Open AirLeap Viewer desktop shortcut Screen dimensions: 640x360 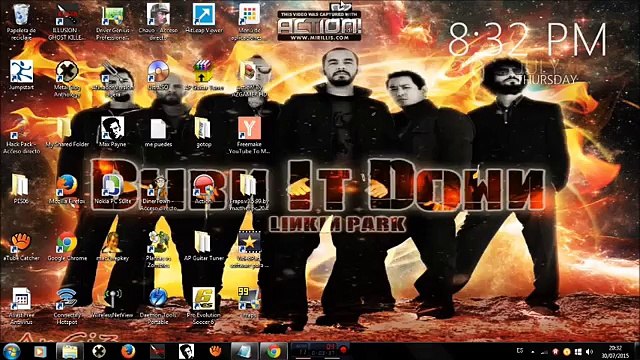pyautogui.click(x=204, y=19)
